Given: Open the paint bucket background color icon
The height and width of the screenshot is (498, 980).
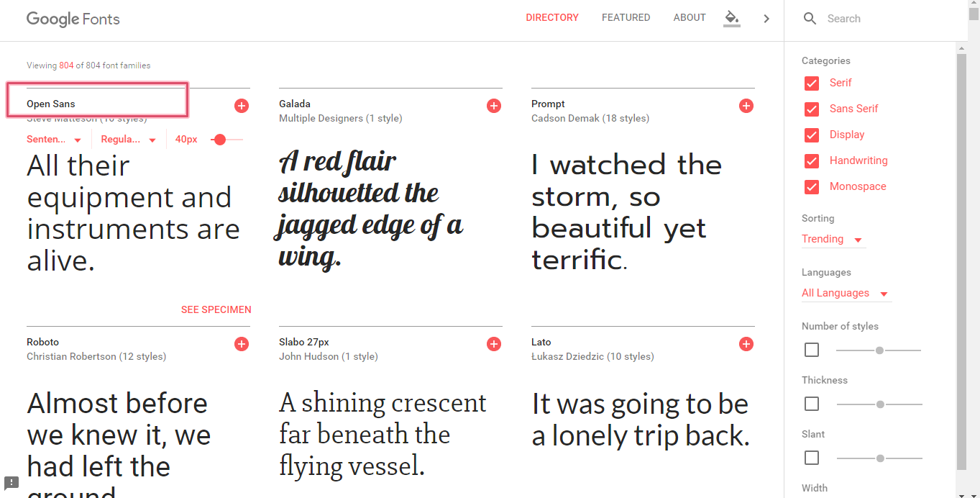Looking at the screenshot, I should [x=731, y=18].
